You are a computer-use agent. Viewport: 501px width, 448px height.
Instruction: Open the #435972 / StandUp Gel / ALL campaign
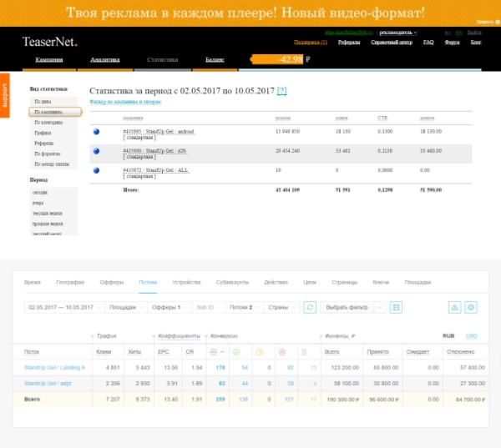pyautogui.click(x=156, y=170)
